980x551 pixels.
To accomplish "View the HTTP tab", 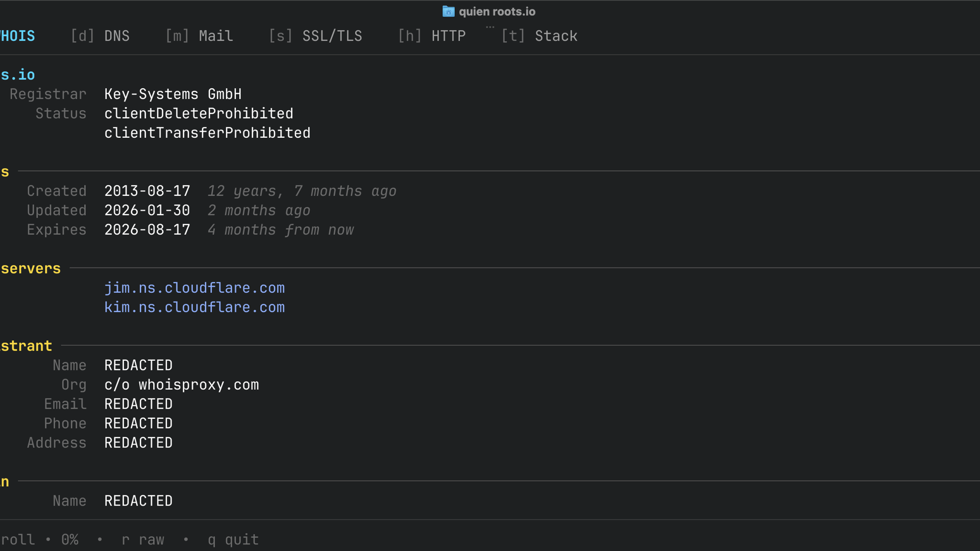I will click(x=431, y=36).
